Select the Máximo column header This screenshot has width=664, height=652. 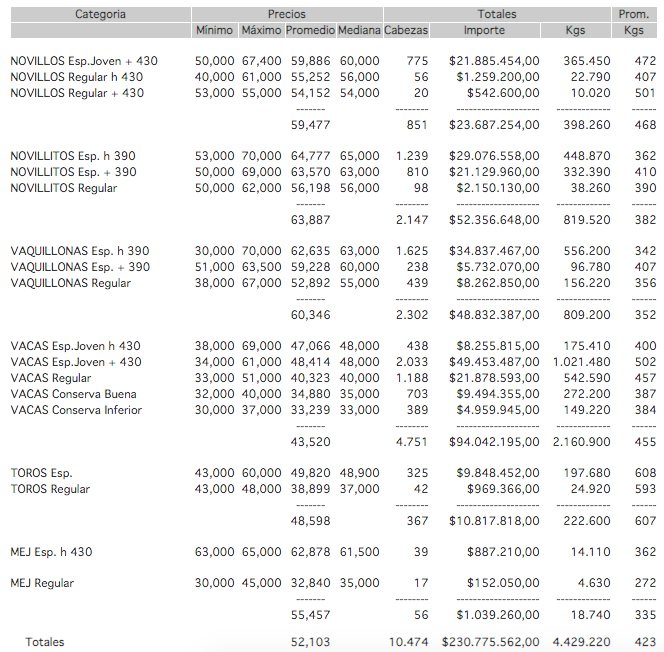click(261, 31)
